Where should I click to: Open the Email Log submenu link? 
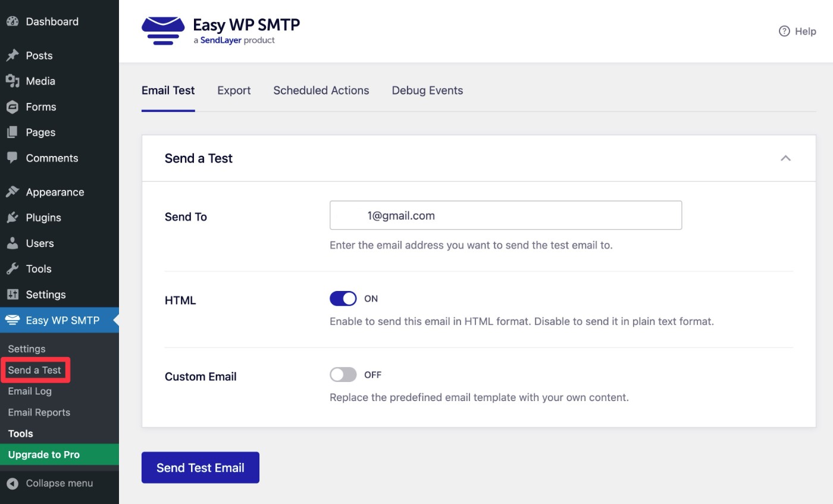[30, 391]
